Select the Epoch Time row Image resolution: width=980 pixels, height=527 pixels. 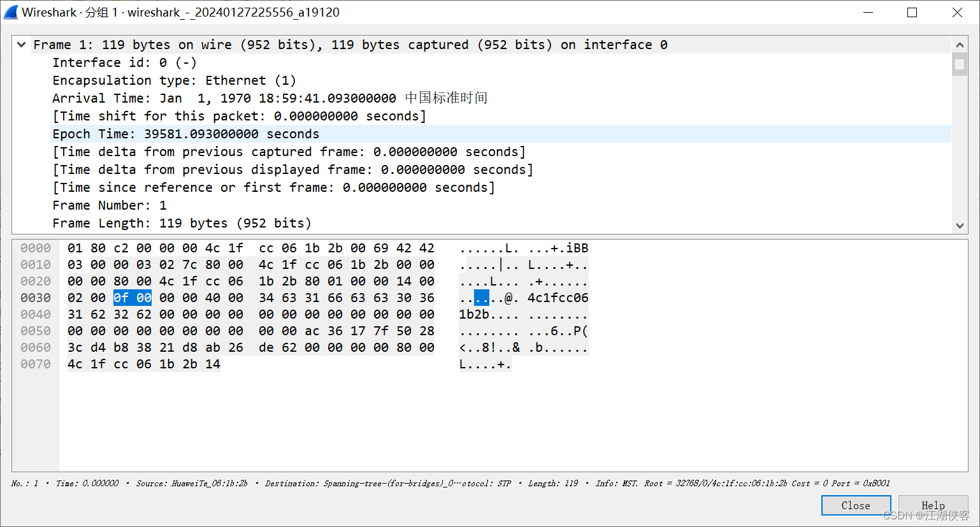pos(500,134)
